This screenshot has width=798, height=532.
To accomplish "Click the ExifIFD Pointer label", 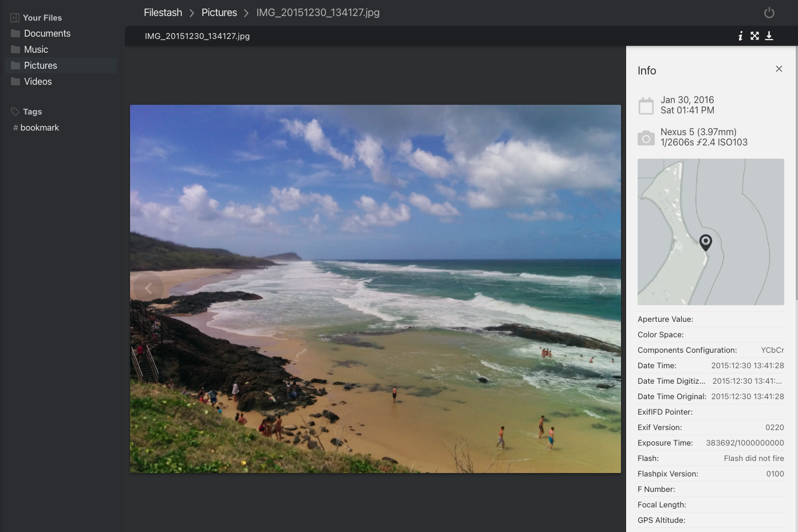I will point(665,412).
